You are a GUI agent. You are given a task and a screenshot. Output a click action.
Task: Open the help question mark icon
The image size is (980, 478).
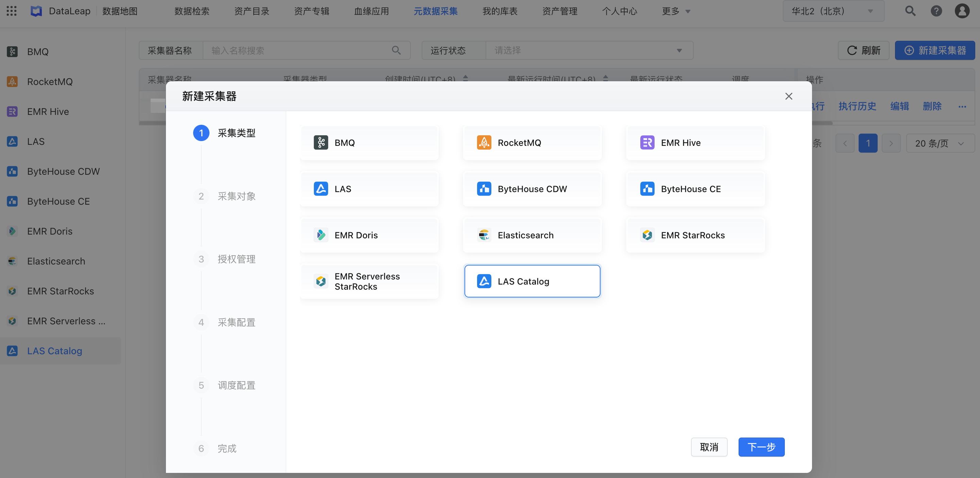click(936, 11)
